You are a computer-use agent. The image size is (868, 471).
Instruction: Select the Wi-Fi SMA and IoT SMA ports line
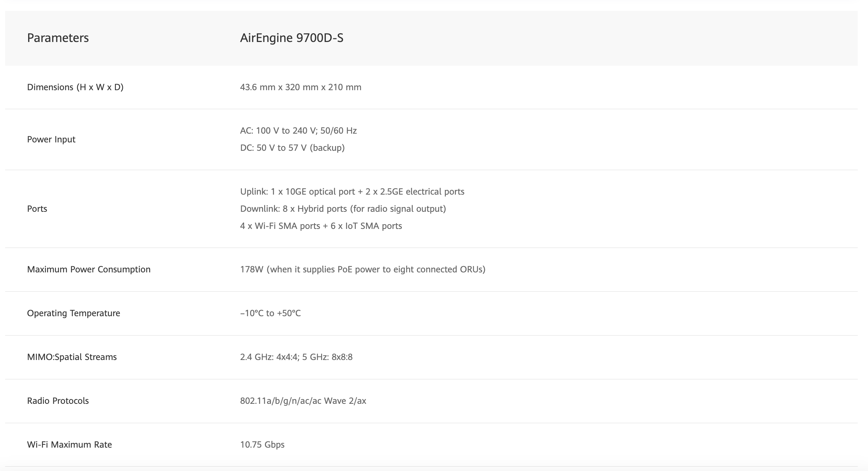click(321, 226)
